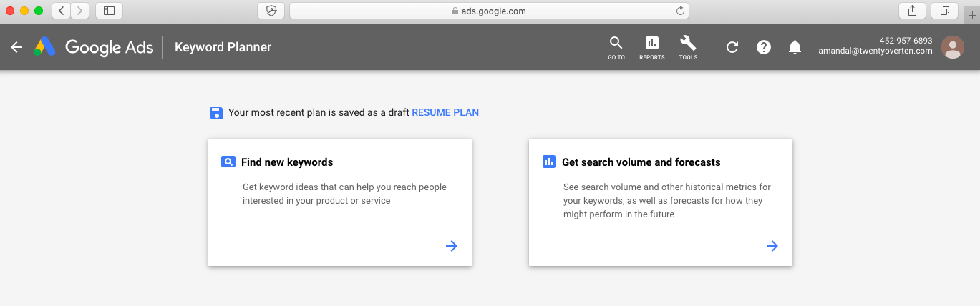Click the Google Ads logo
This screenshot has height=306, width=980.
[94, 47]
